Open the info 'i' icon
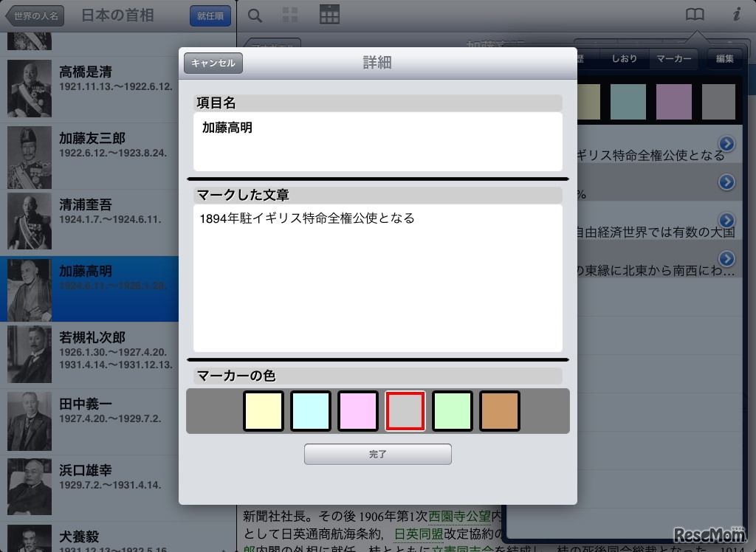Viewport: 756px width, 552px height. tap(737, 15)
